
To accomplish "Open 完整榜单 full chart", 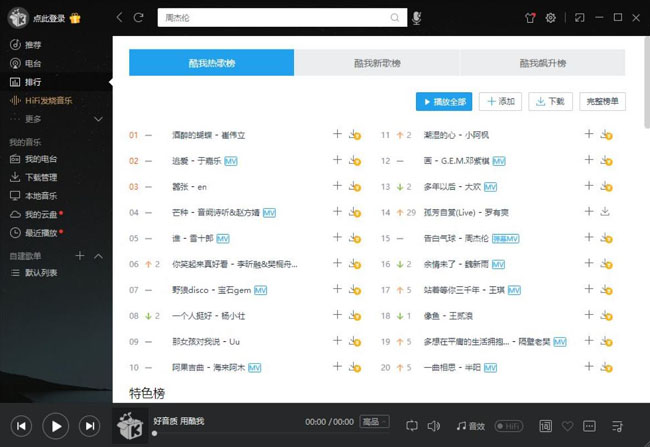I will click(602, 102).
